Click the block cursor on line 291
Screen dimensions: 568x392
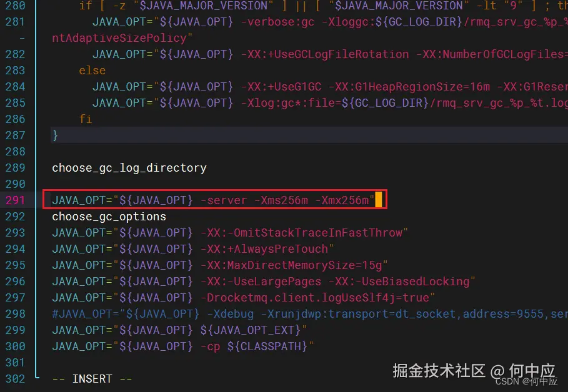coord(377,200)
